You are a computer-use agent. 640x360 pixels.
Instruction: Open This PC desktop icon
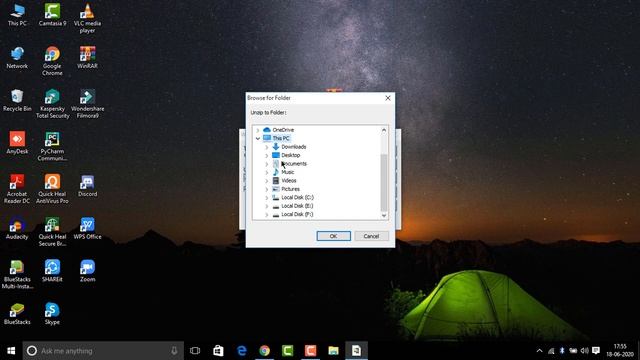tap(17, 15)
